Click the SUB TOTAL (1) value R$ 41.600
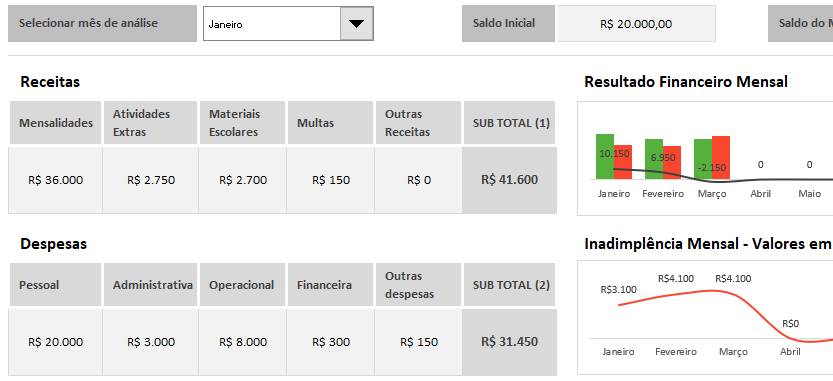 [509, 180]
